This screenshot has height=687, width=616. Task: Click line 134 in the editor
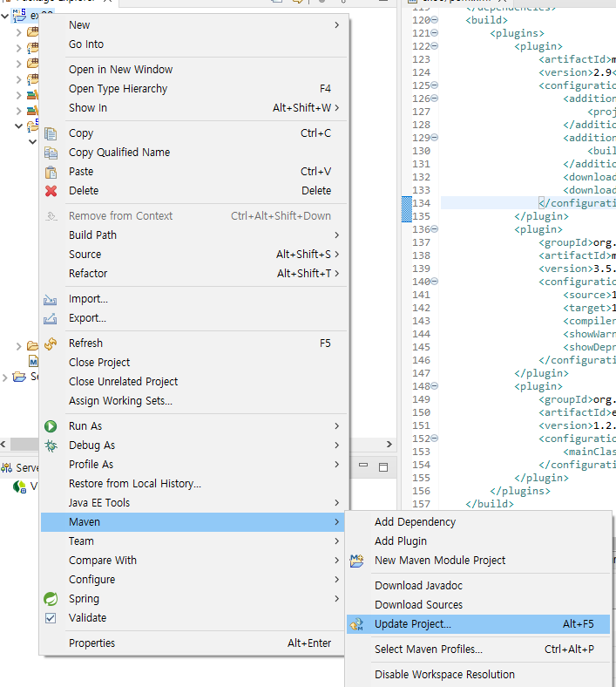(529, 203)
